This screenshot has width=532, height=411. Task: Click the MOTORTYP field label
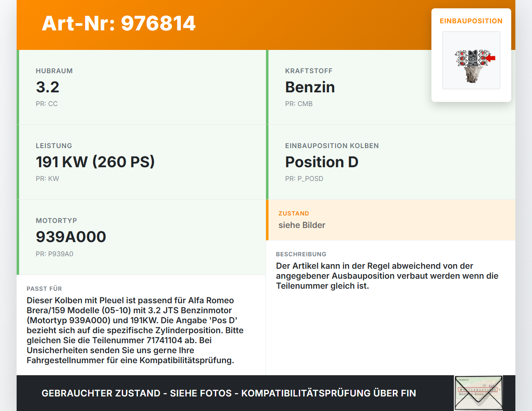coord(56,220)
